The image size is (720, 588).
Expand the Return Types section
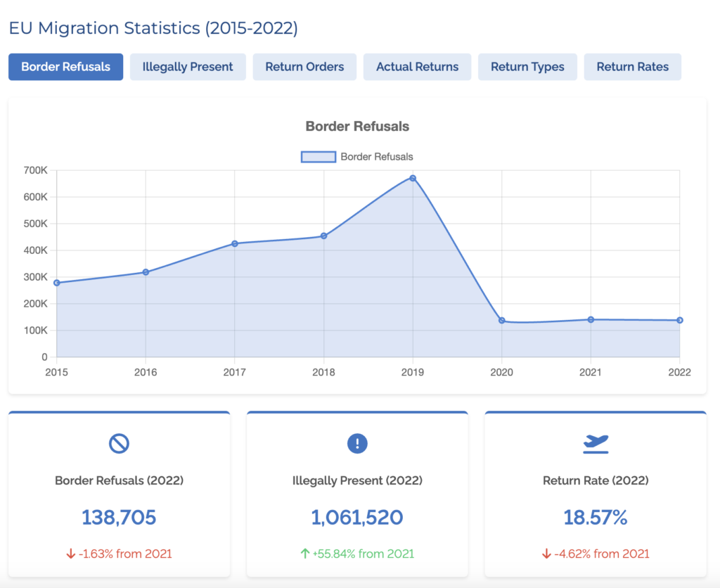click(527, 67)
